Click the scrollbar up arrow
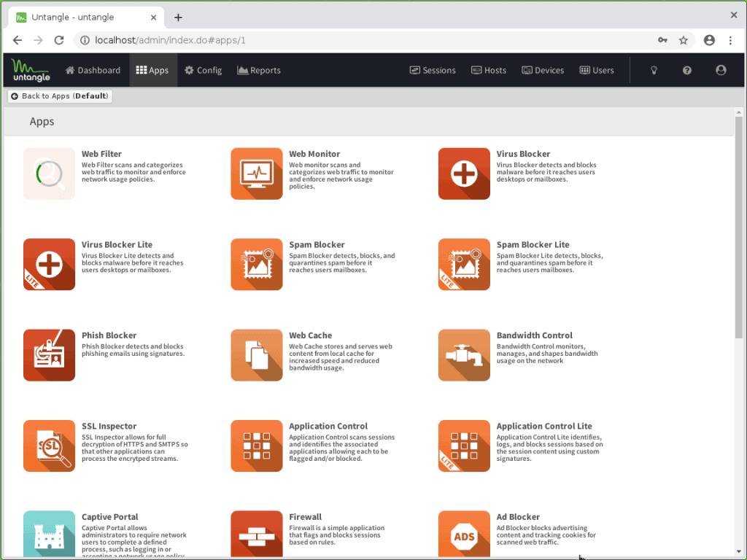 738,112
